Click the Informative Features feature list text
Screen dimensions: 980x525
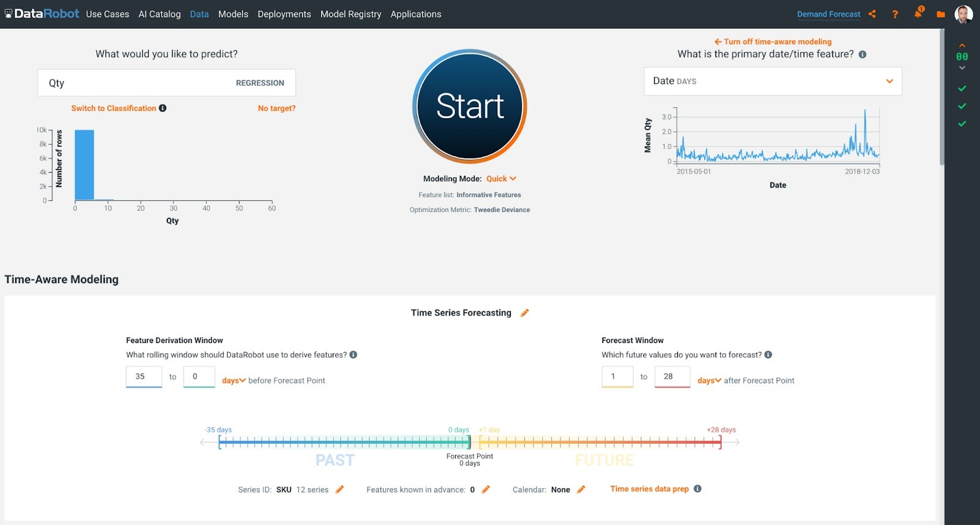(x=489, y=195)
